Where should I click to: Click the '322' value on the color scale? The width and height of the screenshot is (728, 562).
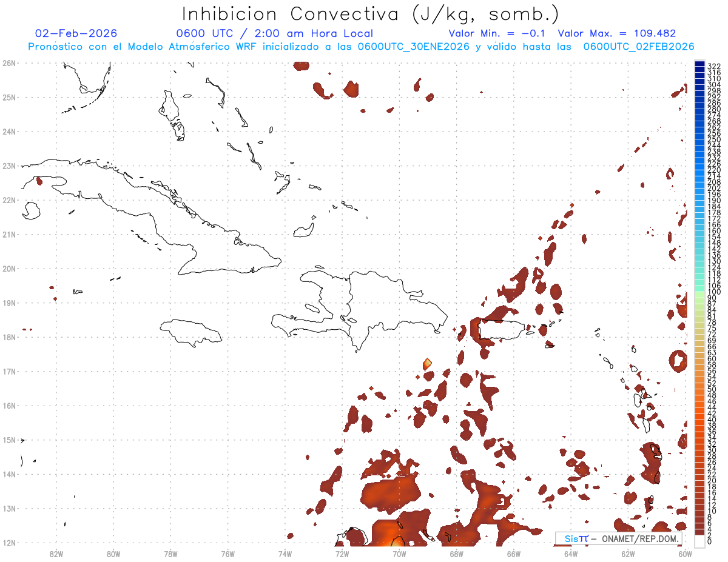pos(714,66)
